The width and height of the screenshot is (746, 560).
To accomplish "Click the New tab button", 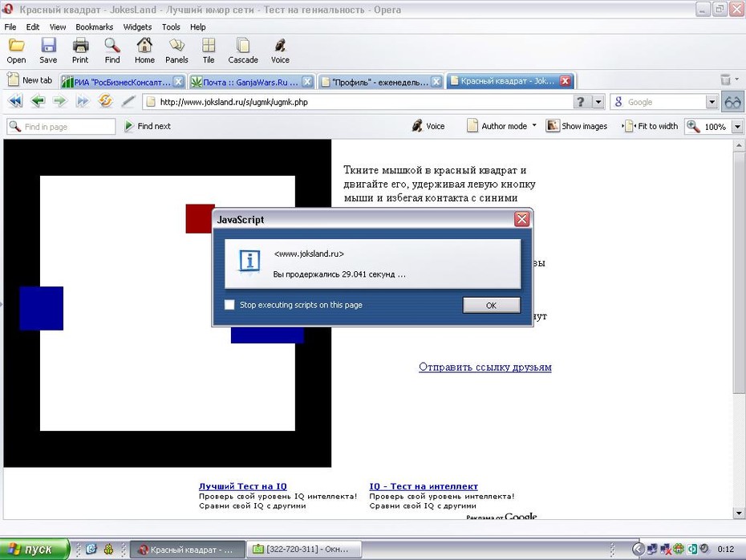I will click(x=30, y=80).
